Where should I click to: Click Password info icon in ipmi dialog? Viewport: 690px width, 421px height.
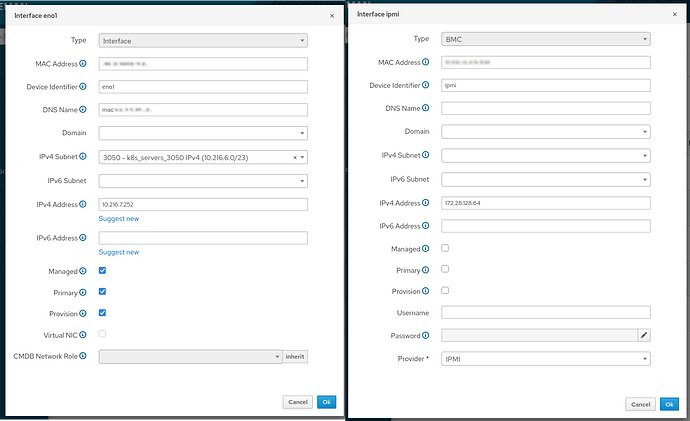click(x=426, y=335)
